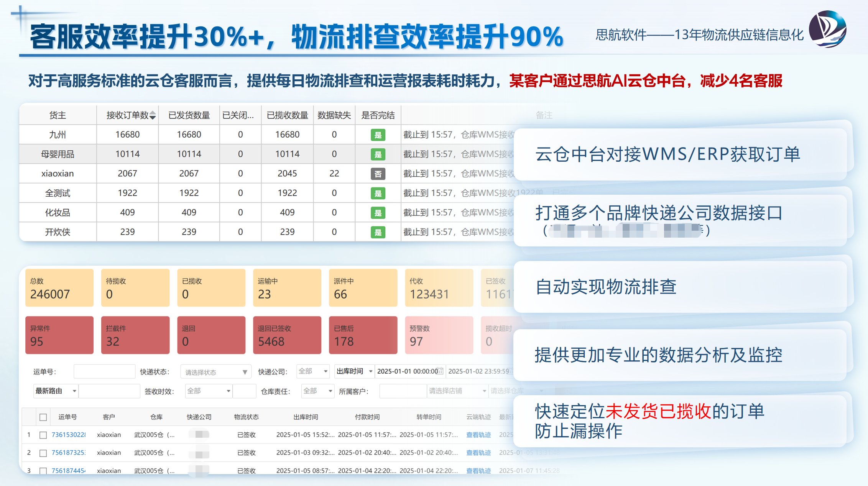Toggle the select-all checkbox in 运单号 header
The height and width of the screenshot is (486, 868).
pos(43,417)
